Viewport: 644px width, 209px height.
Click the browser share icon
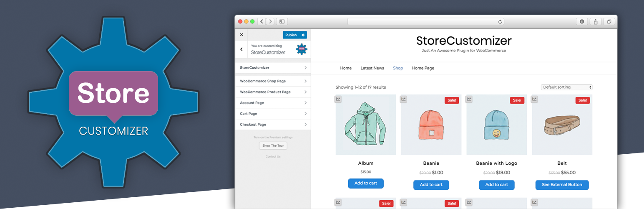(x=596, y=22)
